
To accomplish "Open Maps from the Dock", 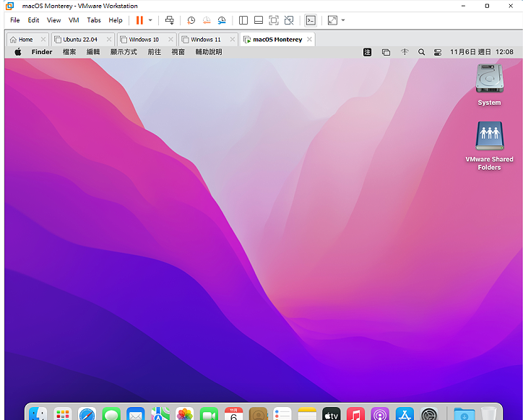I will point(160,413).
